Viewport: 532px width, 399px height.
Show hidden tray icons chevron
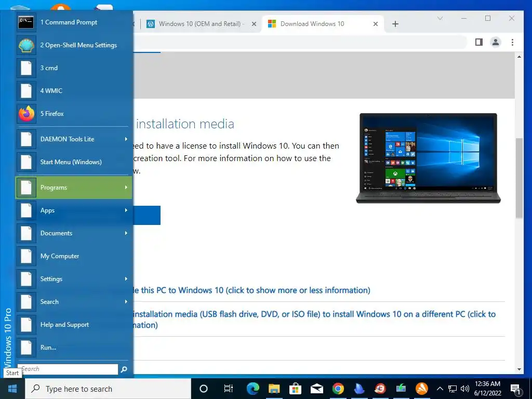pos(440,389)
